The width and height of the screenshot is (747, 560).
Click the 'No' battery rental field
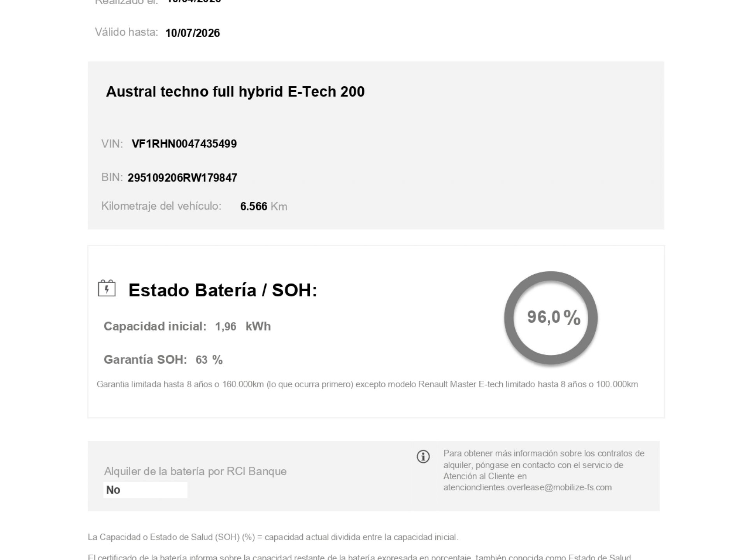pyautogui.click(x=145, y=490)
